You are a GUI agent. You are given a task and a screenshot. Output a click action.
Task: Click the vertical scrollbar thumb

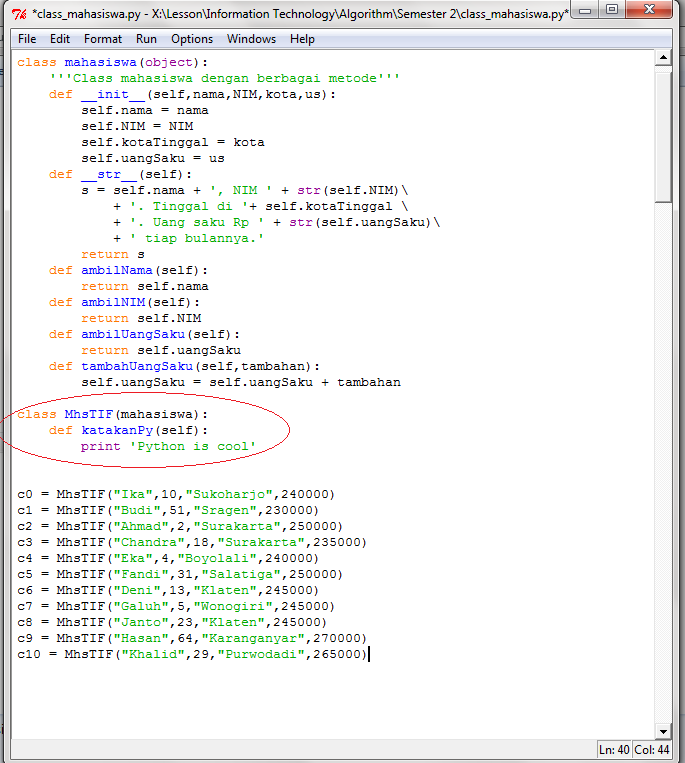[x=663, y=137]
